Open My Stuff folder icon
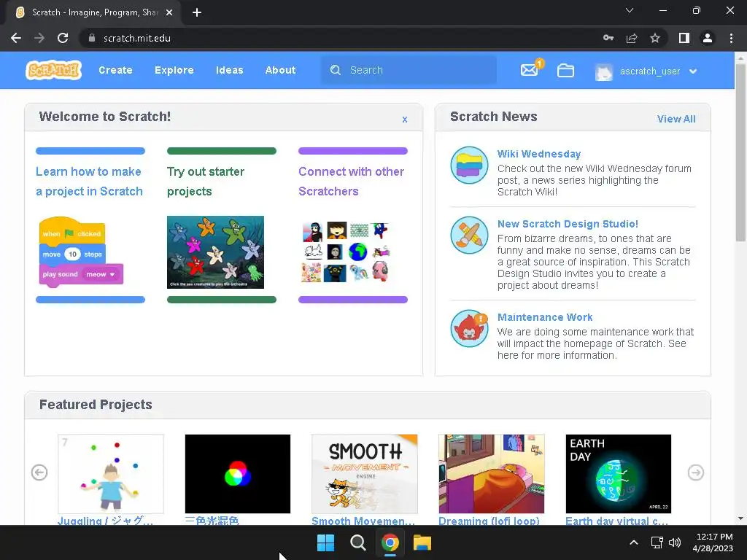 [x=565, y=71]
